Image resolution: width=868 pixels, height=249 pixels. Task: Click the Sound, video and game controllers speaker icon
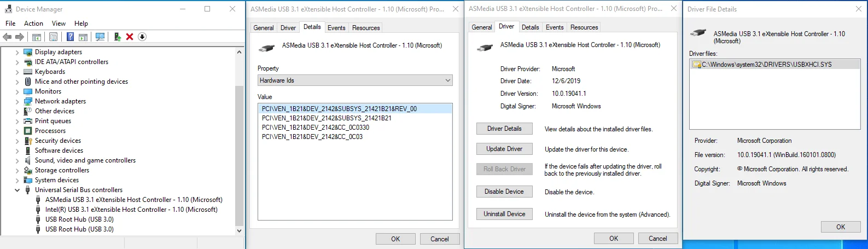point(28,160)
